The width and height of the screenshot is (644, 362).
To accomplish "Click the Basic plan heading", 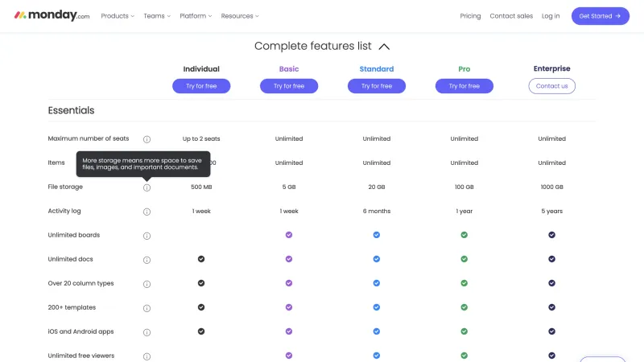I will point(289,69).
